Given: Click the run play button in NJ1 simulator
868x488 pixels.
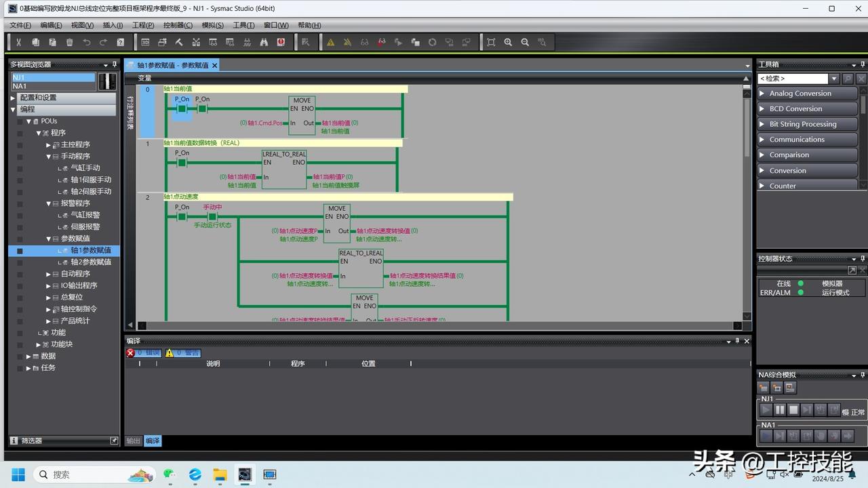Looking at the screenshot, I should [x=766, y=409].
